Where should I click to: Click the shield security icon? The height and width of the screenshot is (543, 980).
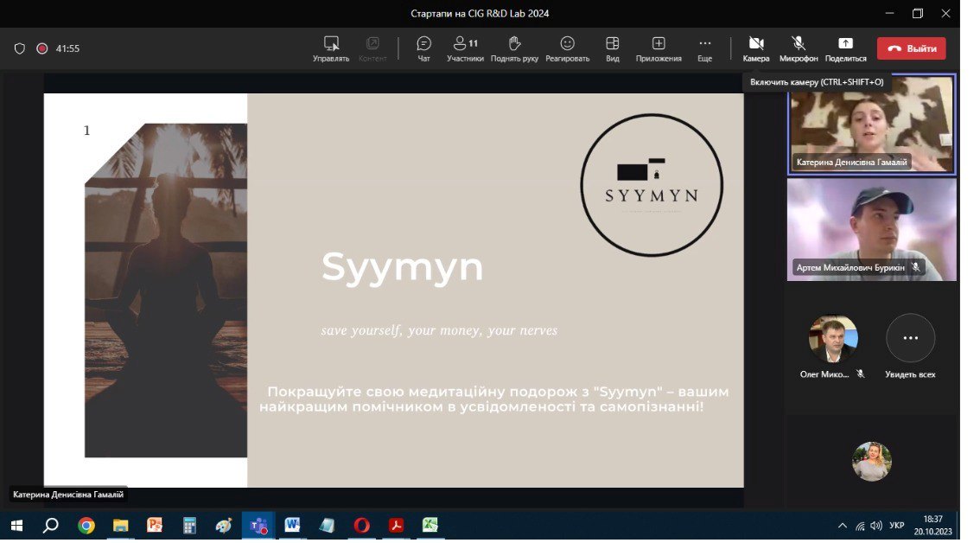pyautogui.click(x=20, y=48)
